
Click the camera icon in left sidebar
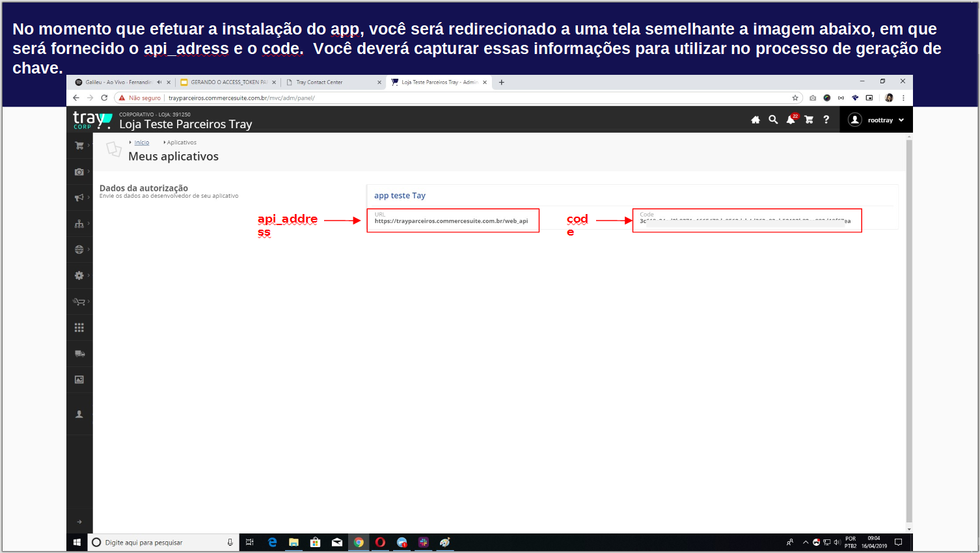point(79,172)
